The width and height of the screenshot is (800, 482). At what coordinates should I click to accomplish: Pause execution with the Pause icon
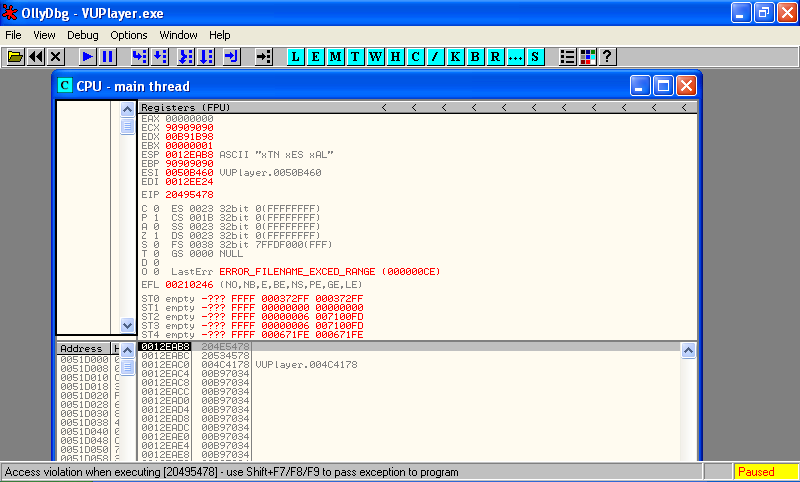[108, 57]
